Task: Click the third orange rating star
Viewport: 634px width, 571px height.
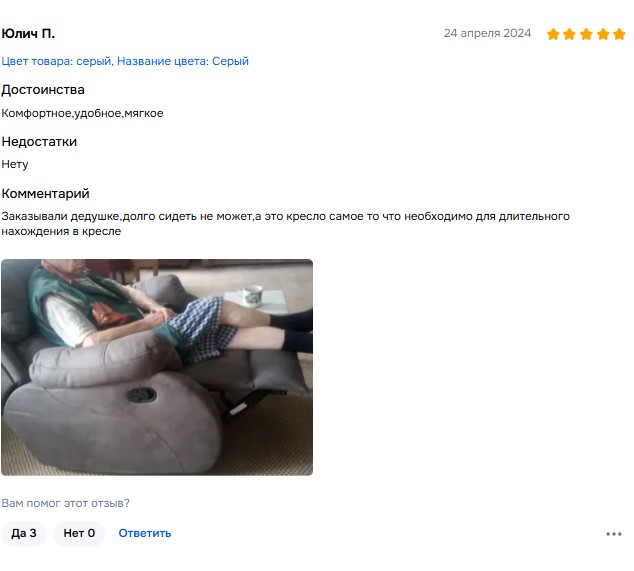Action: point(586,34)
